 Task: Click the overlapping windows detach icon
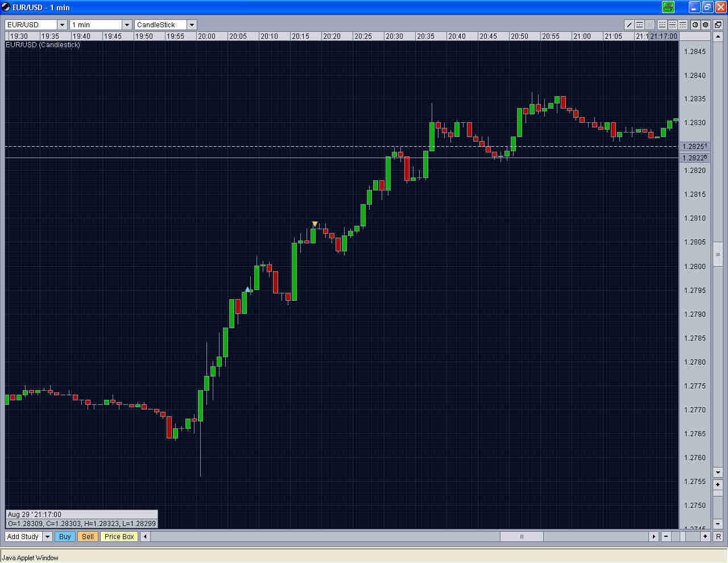[x=718, y=25]
